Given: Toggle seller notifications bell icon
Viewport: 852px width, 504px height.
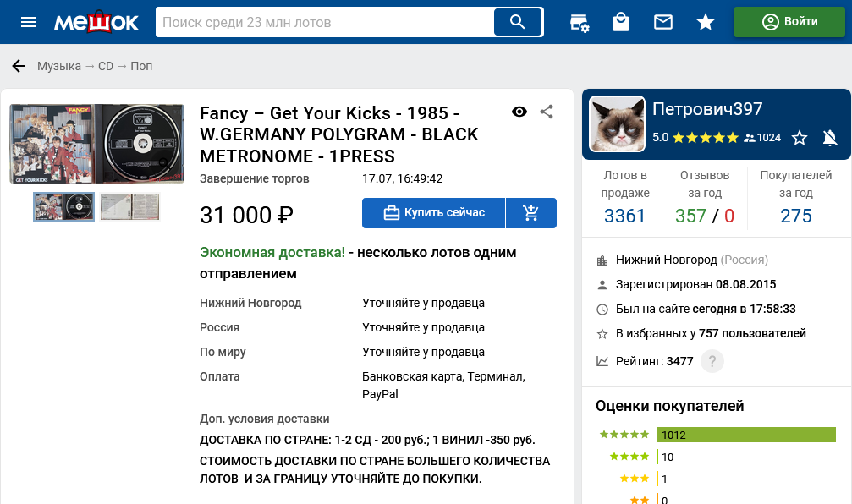Looking at the screenshot, I should coord(830,138).
